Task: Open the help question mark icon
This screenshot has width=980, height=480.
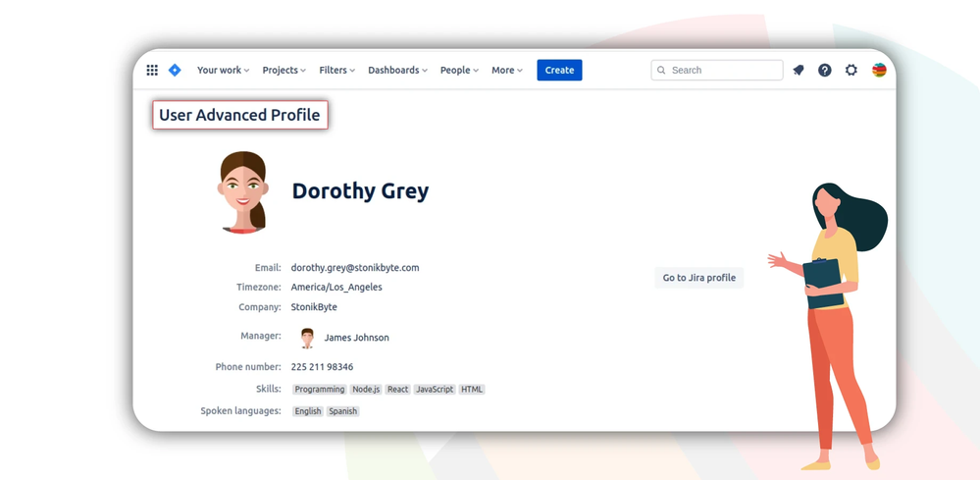Action: [x=825, y=70]
